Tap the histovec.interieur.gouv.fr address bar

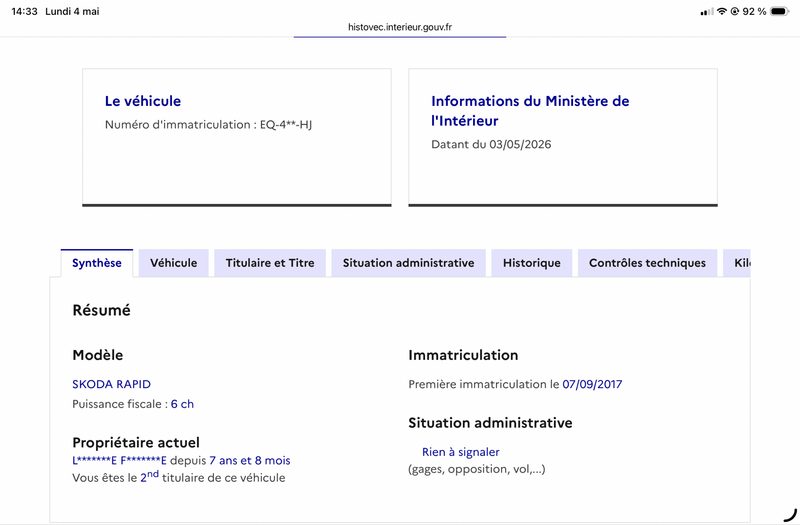pos(400,27)
